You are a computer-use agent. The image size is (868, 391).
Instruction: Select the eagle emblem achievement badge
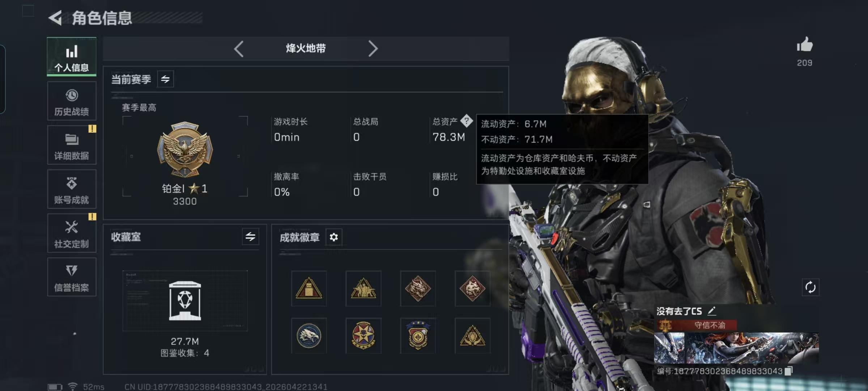(x=309, y=336)
